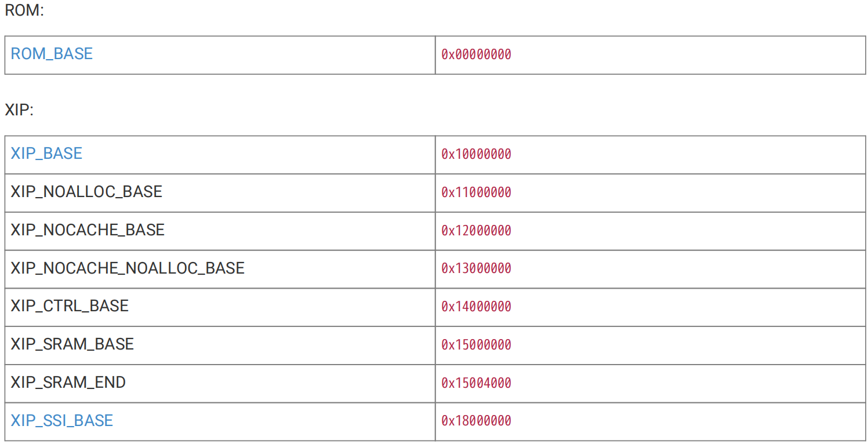Image resolution: width=868 pixels, height=444 pixels.
Task: Click the address value 0x13000000
Action: (x=476, y=268)
